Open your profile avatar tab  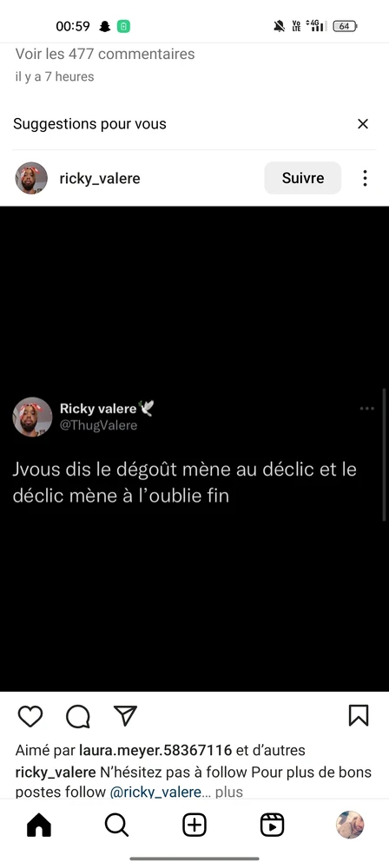pos(350,825)
